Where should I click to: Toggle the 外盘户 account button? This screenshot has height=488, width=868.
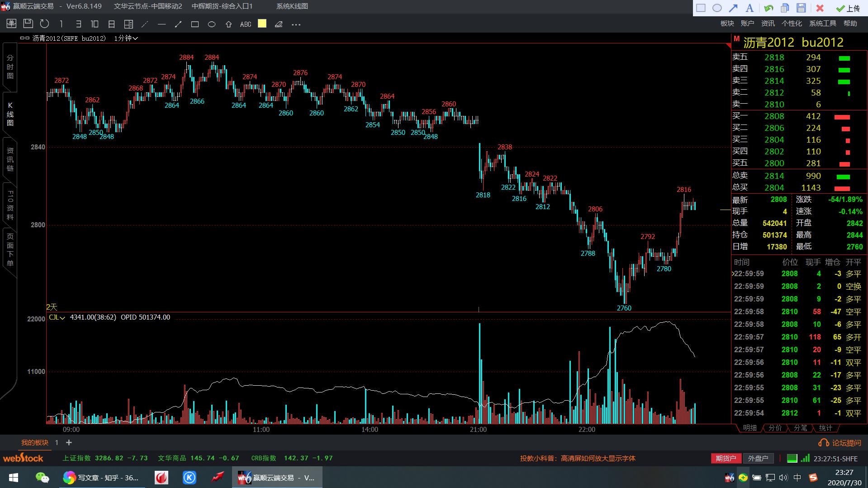click(758, 458)
